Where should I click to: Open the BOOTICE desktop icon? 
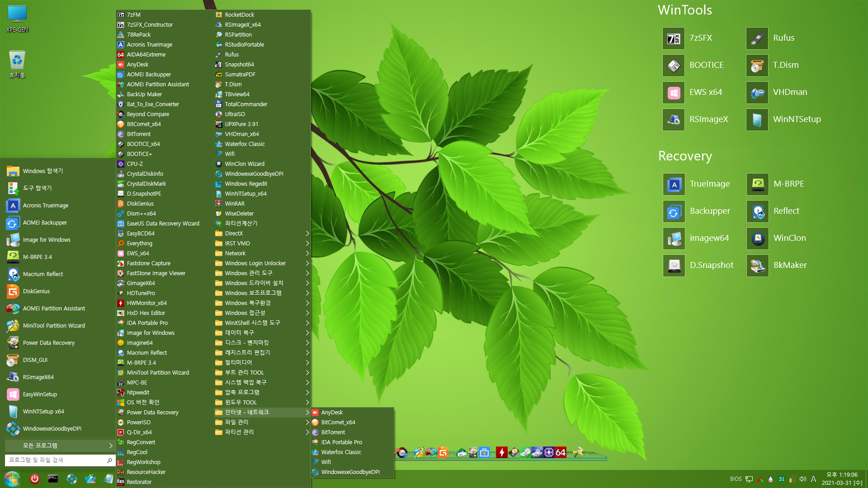coord(674,66)
